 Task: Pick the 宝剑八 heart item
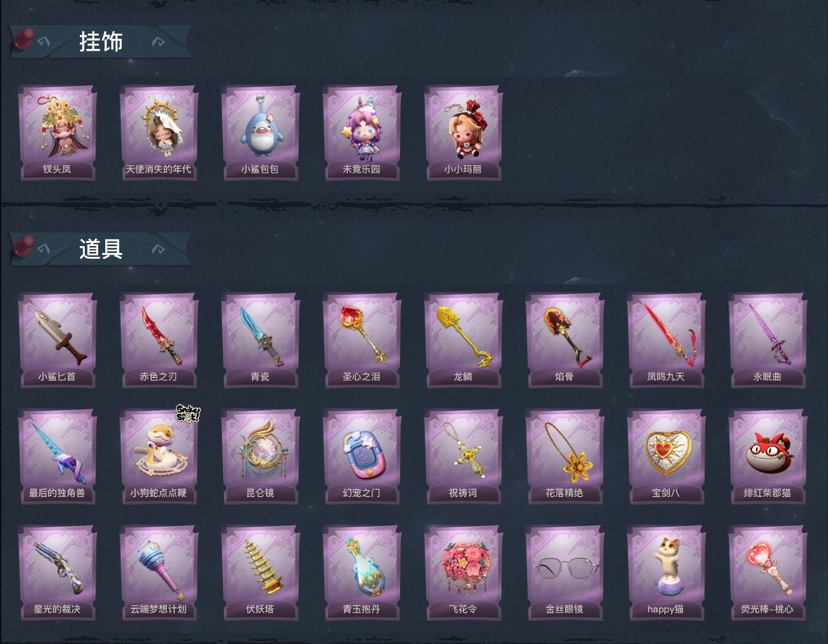(x=665, y=457)
